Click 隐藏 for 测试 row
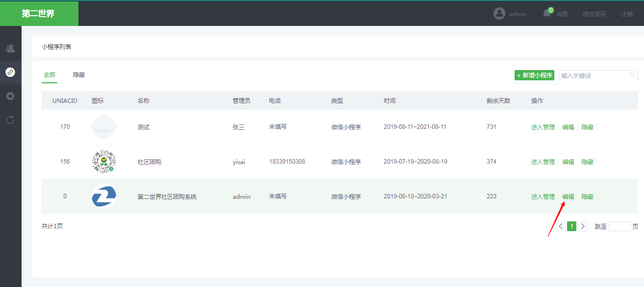The image size is (644, 287). pyautogui.click(x=587, y=127)
